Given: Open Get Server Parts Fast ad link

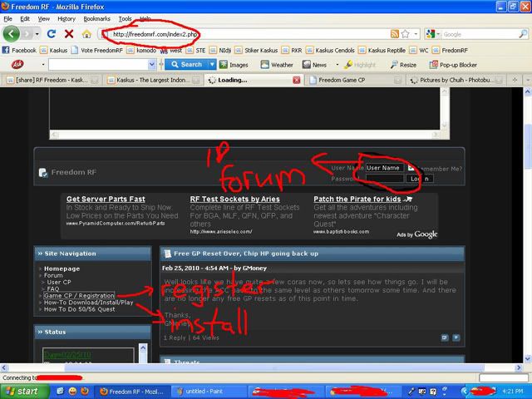Looking at the screenshot, I should 106,199.
